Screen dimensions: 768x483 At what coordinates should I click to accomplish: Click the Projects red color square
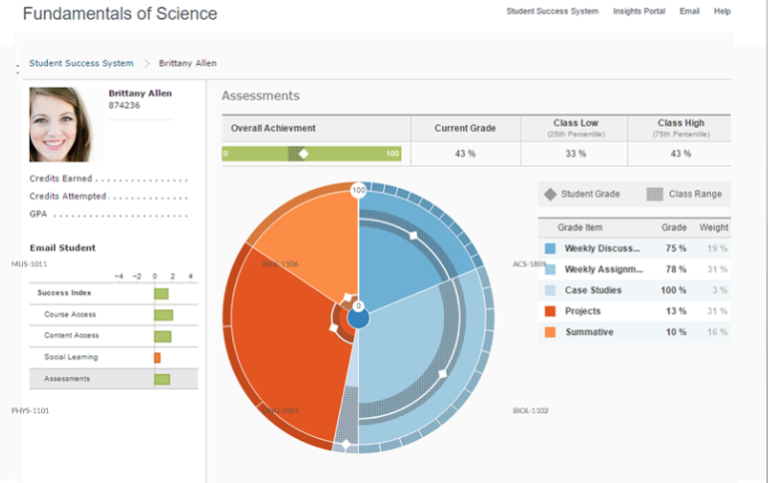tap(550, 311)
